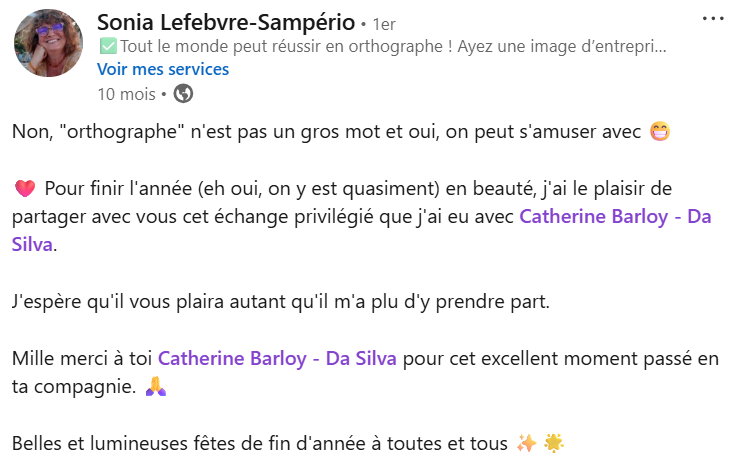Click the green checkmark emoji in headline

[107, 46]
